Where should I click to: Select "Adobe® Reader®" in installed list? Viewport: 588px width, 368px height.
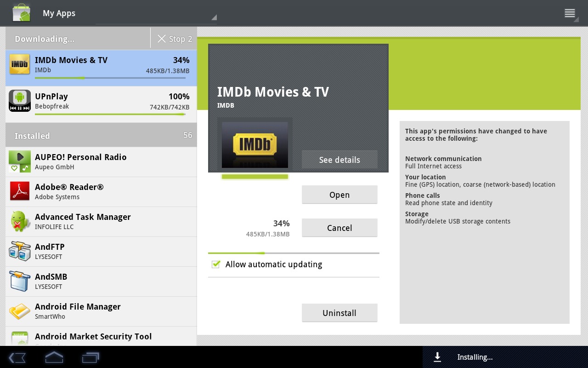[69, 187]
